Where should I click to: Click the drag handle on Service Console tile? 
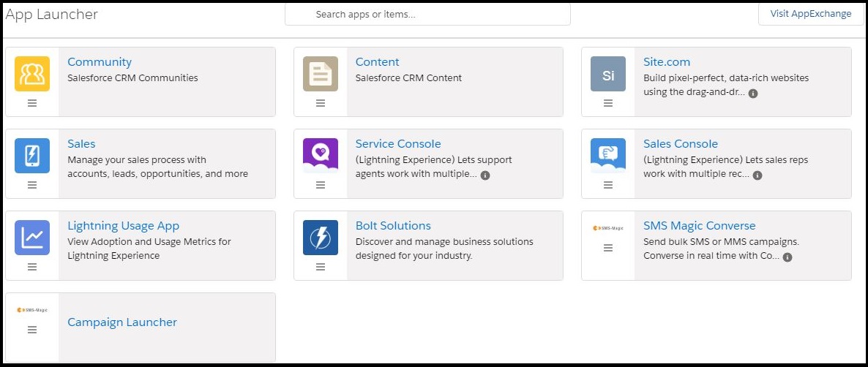[x=321, y=185]
